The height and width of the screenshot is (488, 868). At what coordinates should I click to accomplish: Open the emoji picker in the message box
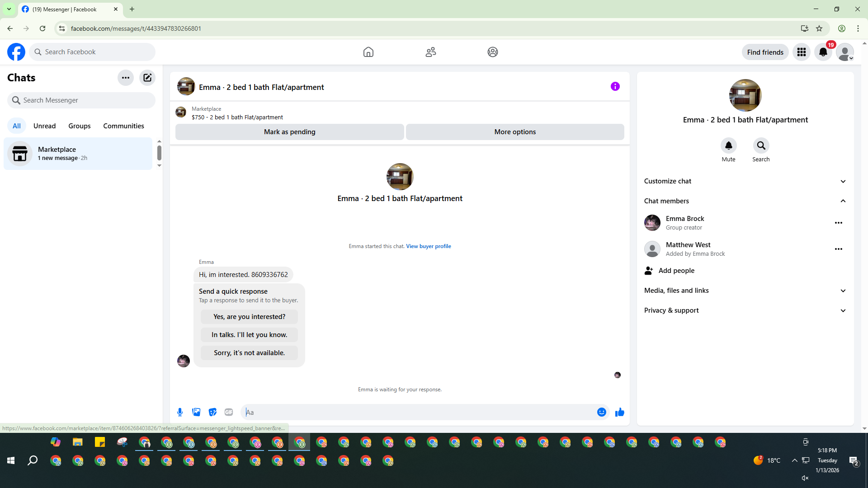601,412
